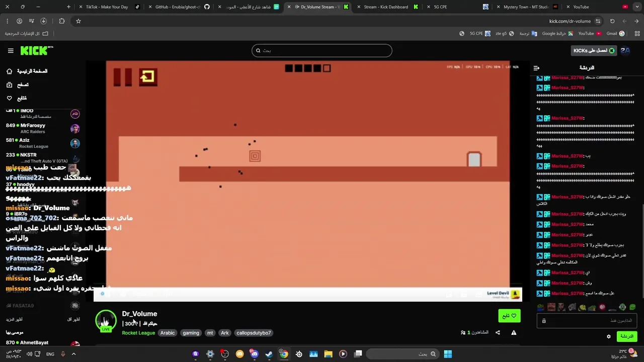Image resolution: width=644 pixels, height=362 pixels.
Task: Click the game's pause button
Action: [x=122, y=77]
